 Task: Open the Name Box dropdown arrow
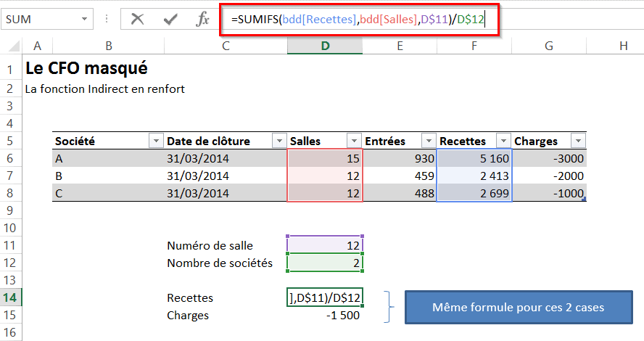click(86, 20)
